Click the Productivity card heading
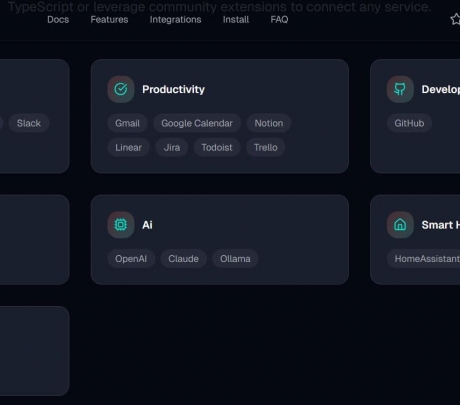 coord(173,89)
